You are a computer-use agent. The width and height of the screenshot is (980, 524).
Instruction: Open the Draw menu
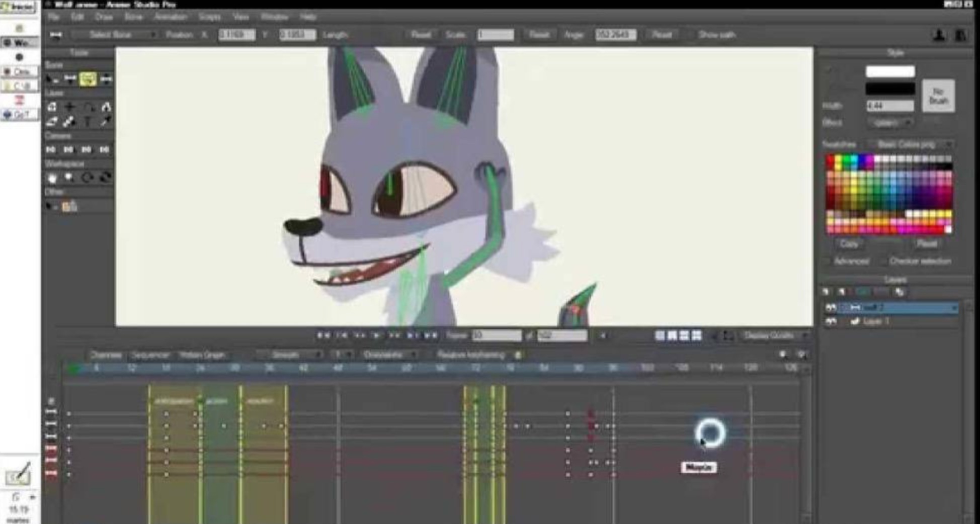[x=104, y=17]
